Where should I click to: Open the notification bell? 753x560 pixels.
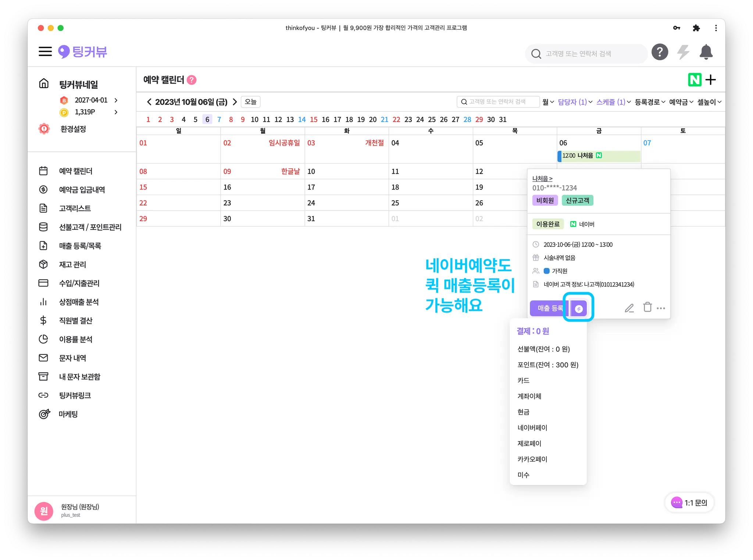(706, 52)
